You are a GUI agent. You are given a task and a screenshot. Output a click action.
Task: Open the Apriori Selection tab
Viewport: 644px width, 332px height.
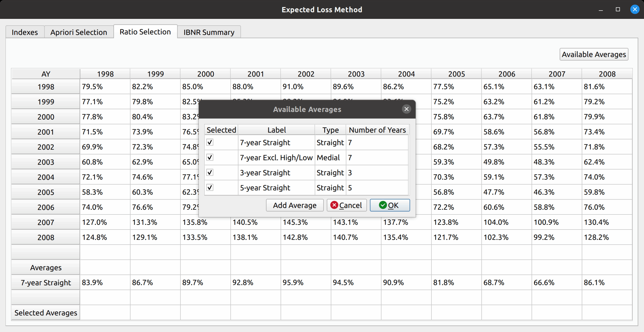78,32
